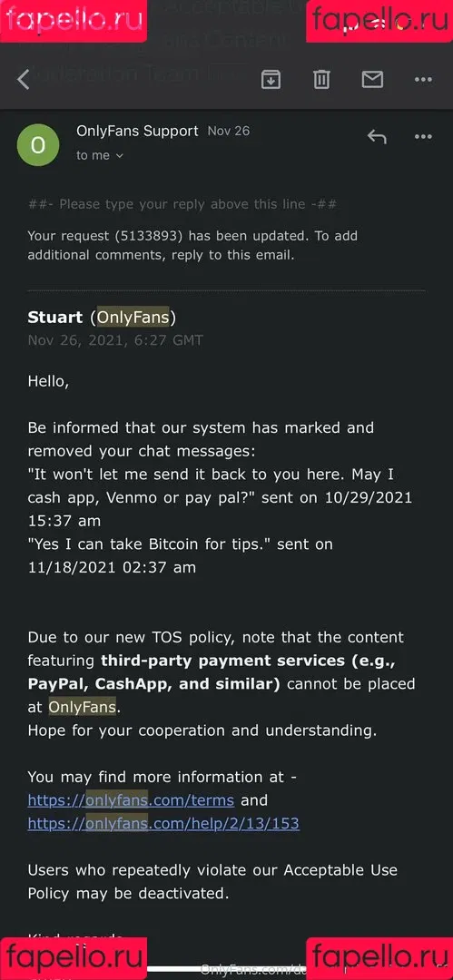Screen dimensions: 453x980
Task: Mark email as unread with envelope icon
Action: [372, 79]
